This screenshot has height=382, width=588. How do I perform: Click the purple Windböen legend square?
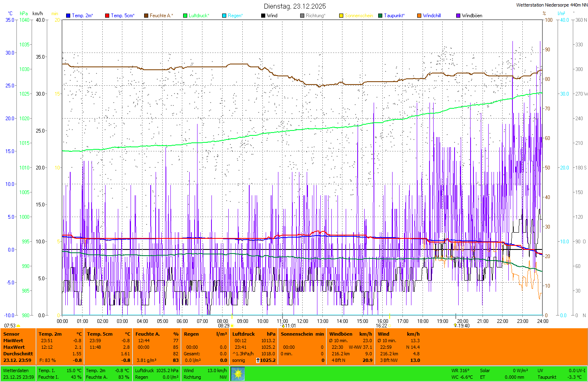pyautogui.click(x=458, y=16)
